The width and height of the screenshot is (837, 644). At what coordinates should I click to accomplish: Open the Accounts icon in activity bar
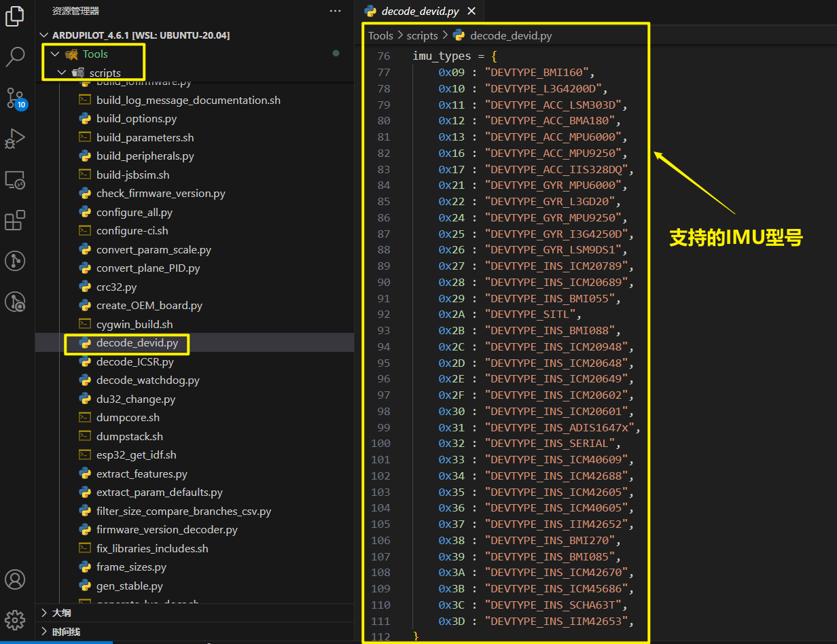15,579
